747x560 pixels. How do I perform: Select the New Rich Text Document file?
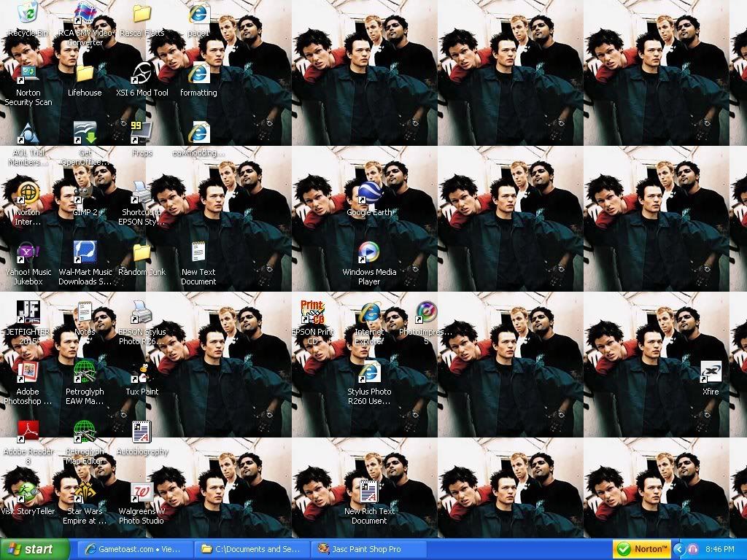(x=369, y=491)
